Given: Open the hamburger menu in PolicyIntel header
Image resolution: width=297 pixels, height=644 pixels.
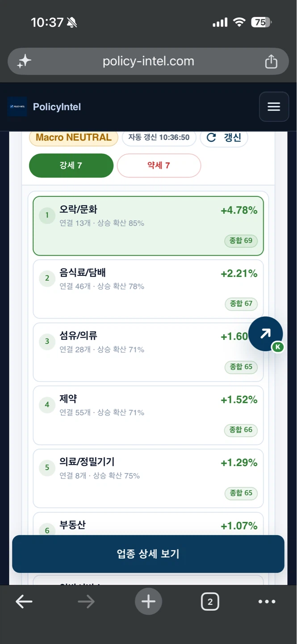Looking at the screenshot, I should pyautogui.click(x=274, y=106).
